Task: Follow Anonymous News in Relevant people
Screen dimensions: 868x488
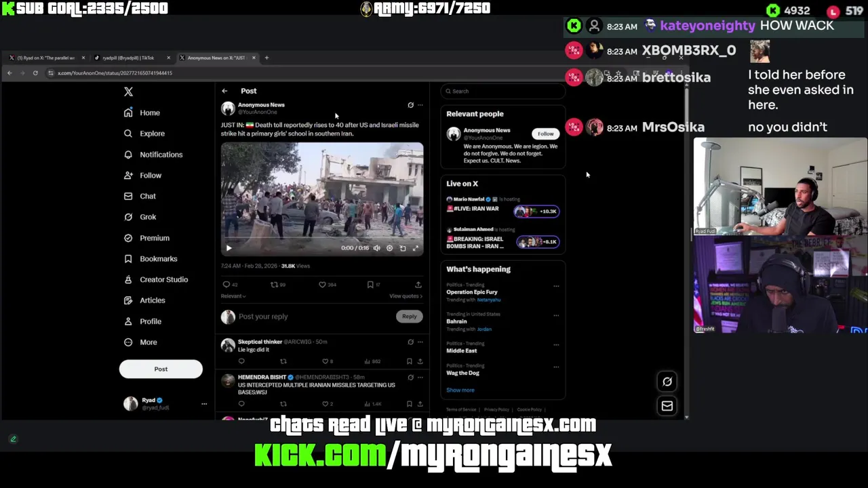Action: tap(546, 134)
